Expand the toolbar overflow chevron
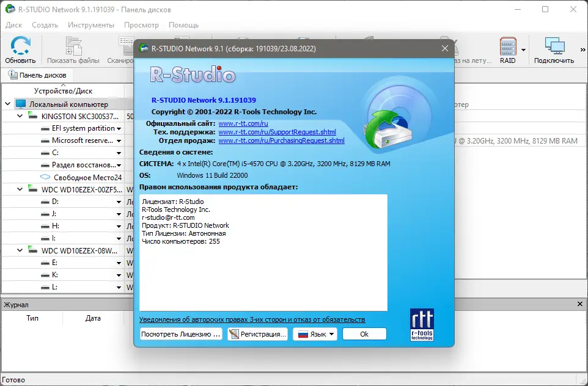The width and height of the screenshot is (588, 386). click(582, 49)
